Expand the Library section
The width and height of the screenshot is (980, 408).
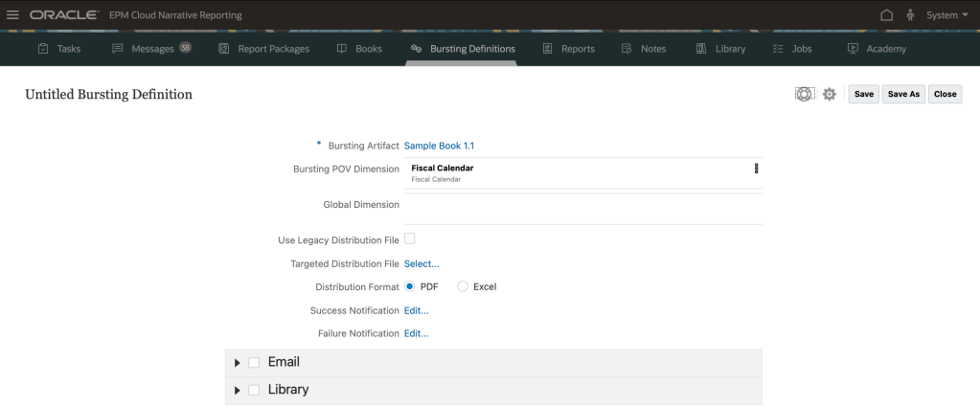coord(238,391)
